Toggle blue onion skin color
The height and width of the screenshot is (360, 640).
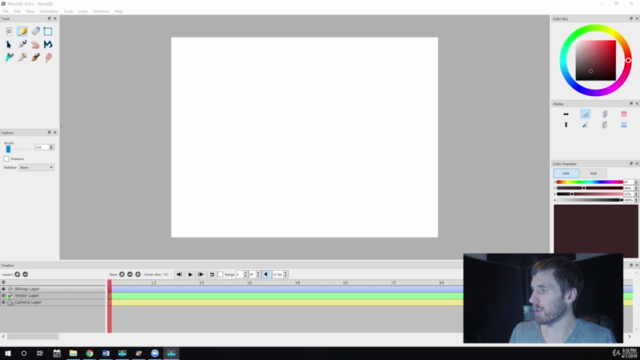[624, 125]
